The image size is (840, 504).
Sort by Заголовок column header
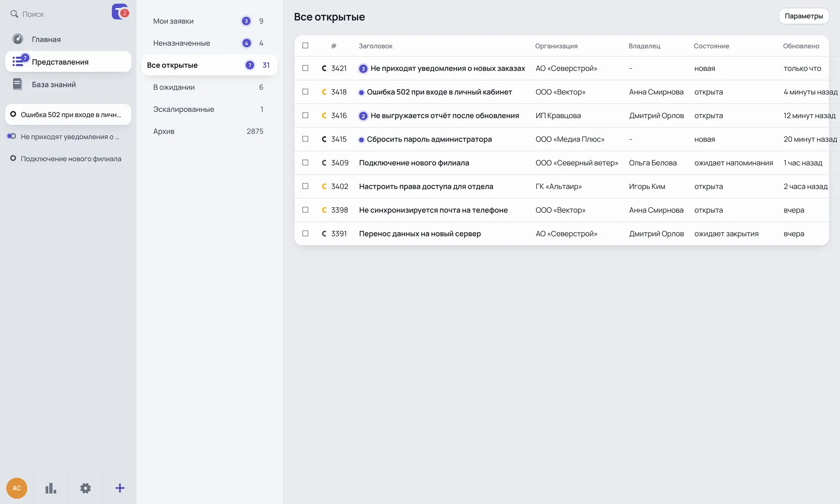pos(375,46)
